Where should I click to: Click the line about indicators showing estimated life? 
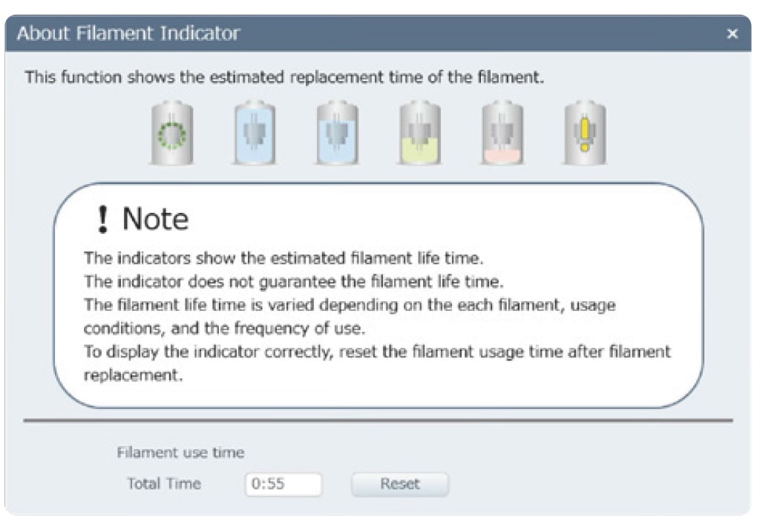tap(284, 257)
